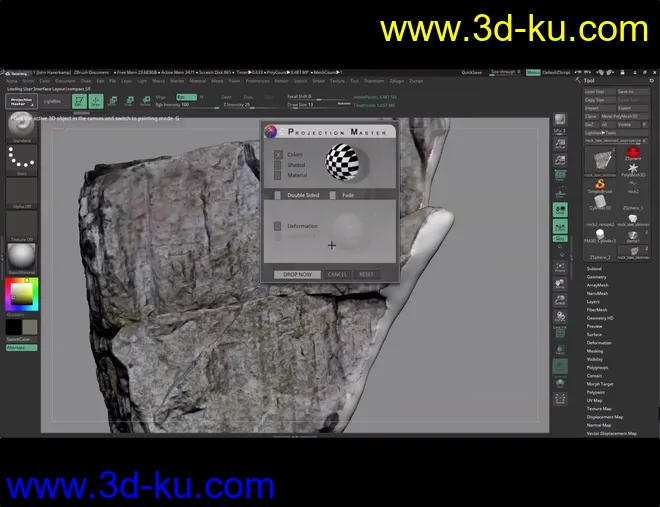Screen dimensions: 660x507
Task: Toggle the PolyF line fill icon
Action: click(560, 332)
